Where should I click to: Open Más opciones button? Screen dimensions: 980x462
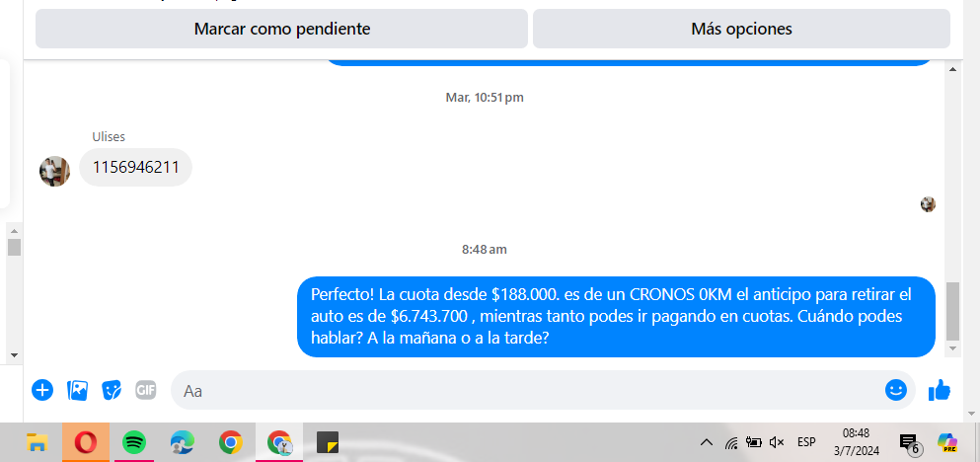tap(741, 29)
